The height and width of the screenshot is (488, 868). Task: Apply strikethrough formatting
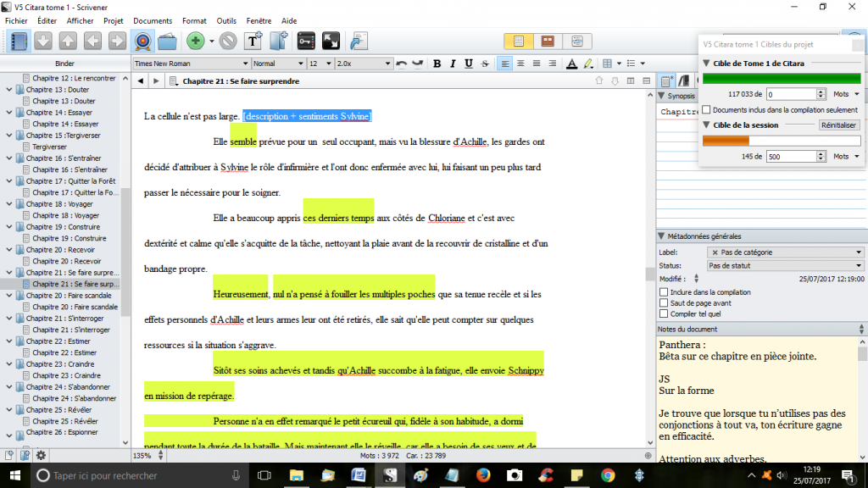(x=485, y=64)
